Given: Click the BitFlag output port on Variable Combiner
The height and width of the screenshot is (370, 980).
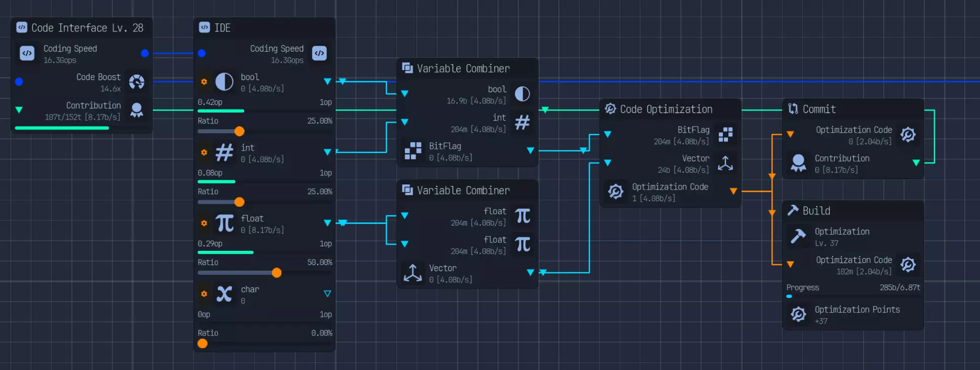Looking at the screenshot, I should 530,151.
